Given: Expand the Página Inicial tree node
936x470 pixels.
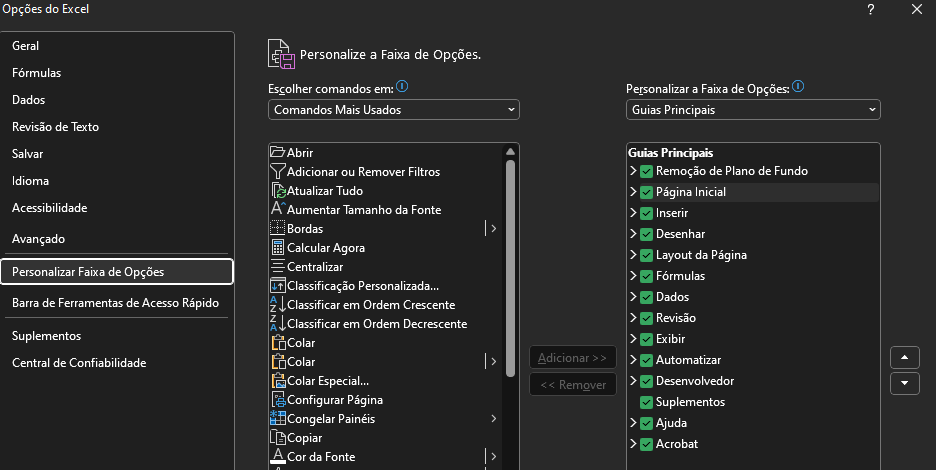Looking at the screenshot, I should (633, 192).
